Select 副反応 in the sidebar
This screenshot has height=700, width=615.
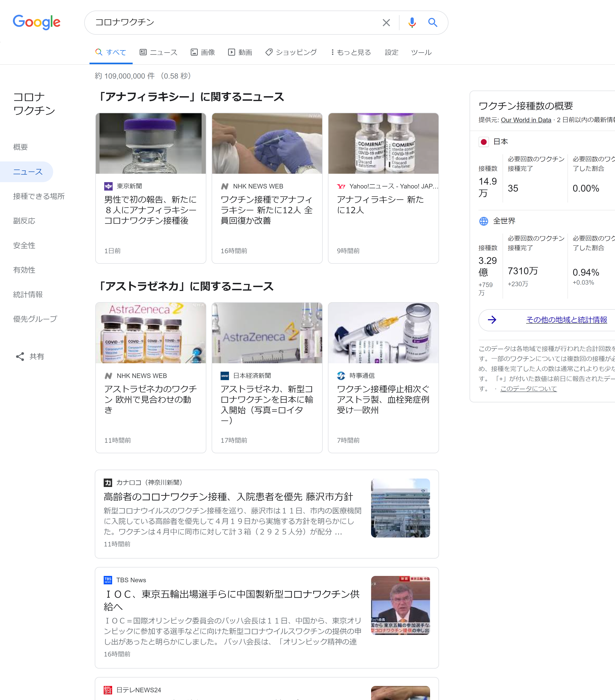coord(24,221)
